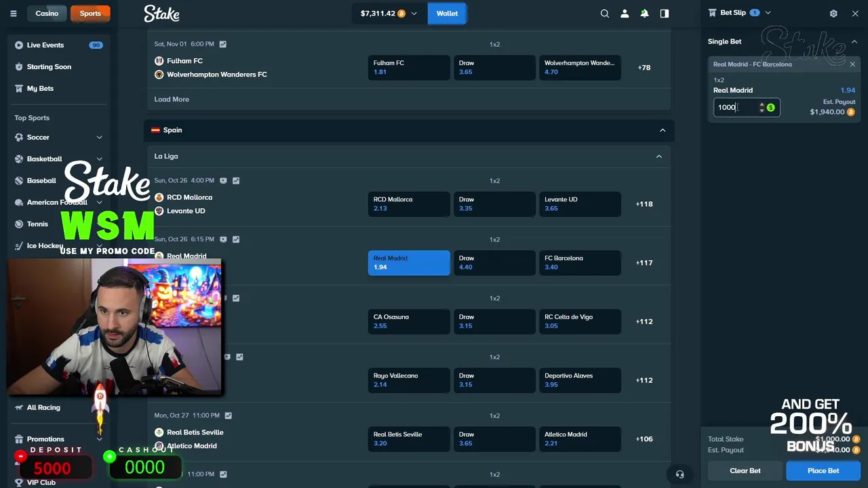Viewport: 868px width, 488px height.
Task: Open Starting Soon in sidebar
Action: [x=59, y=67]
